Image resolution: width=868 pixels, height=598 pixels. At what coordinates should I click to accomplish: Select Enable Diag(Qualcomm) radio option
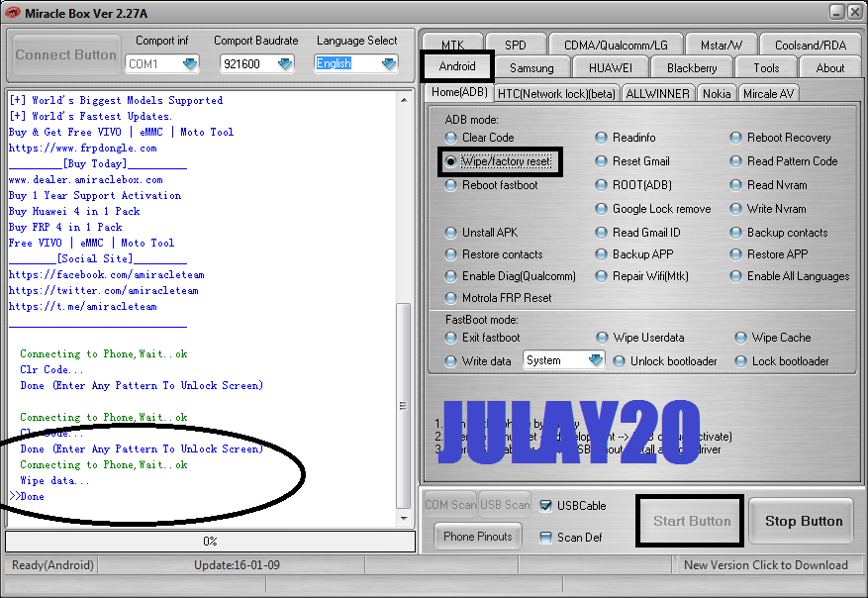click(450, 276)
